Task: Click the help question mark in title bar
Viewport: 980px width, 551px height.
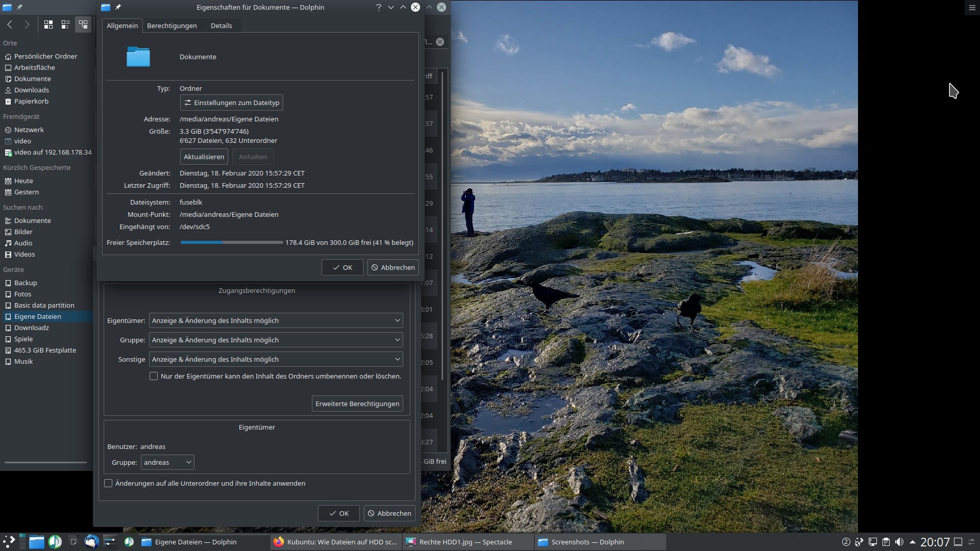Action: [378, 7]
